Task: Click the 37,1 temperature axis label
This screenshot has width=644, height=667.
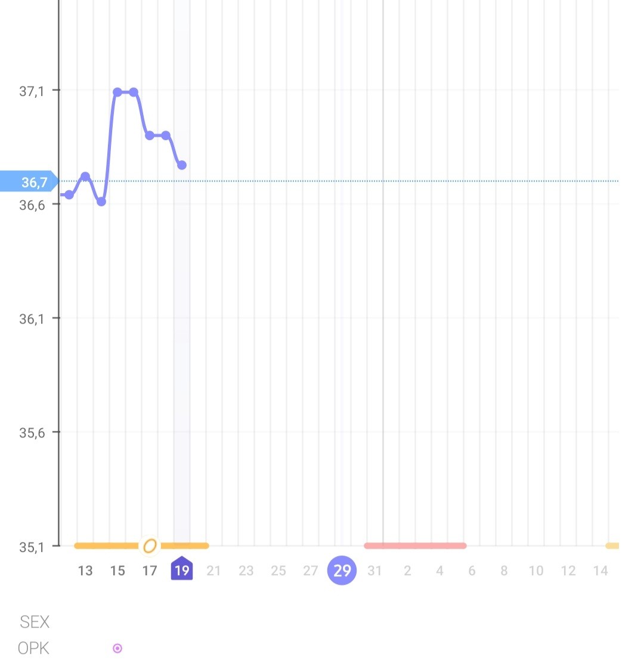Action: pos(32,91)
